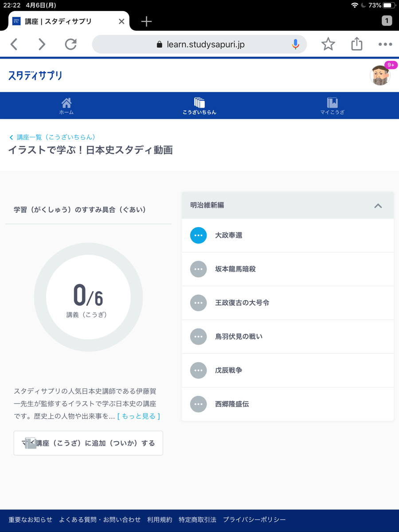Viewport: 399px width, 532px height.
Task: Reload the page
Action: (x=71, y=44)
